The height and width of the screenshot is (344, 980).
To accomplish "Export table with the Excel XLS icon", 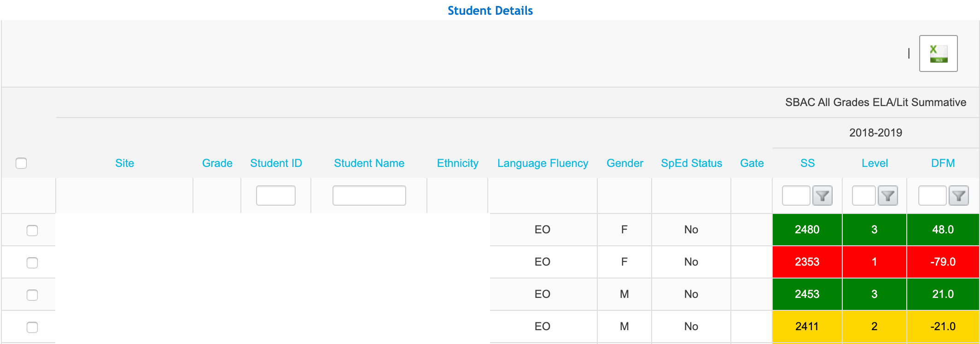I will click(938, 53).
